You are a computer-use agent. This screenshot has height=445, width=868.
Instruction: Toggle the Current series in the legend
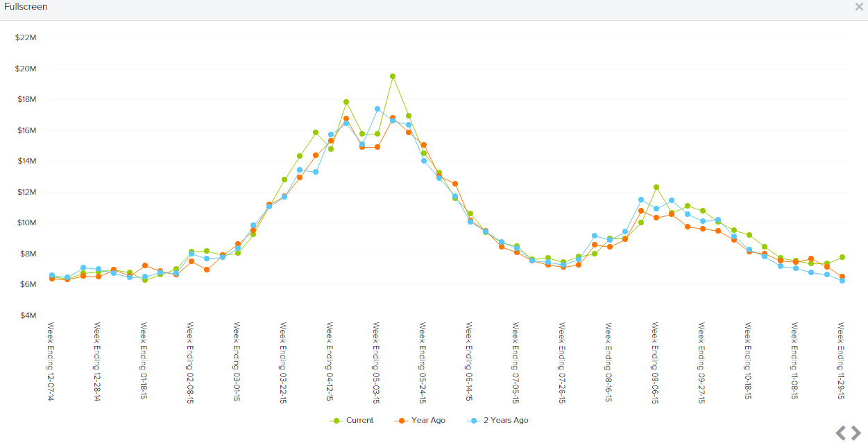[359, 420]
